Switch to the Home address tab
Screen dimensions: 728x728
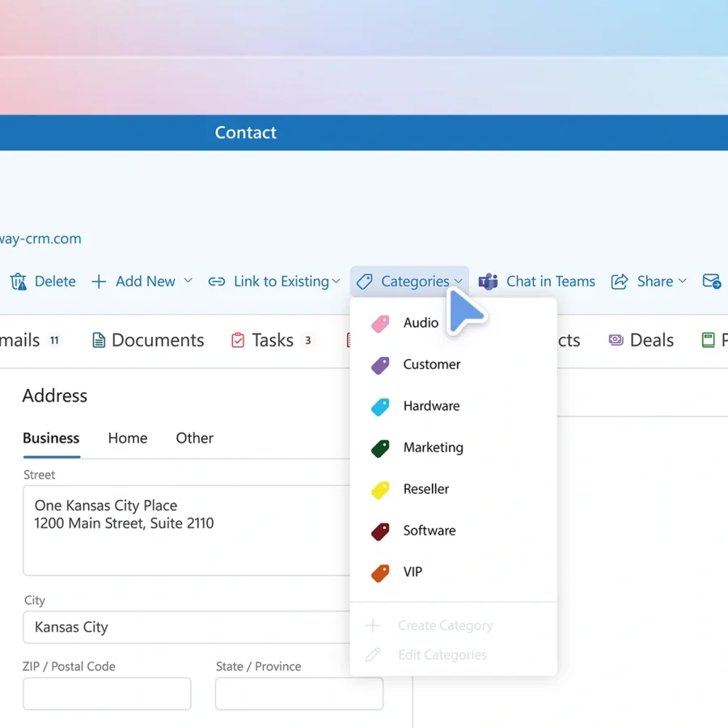(128, 438)
